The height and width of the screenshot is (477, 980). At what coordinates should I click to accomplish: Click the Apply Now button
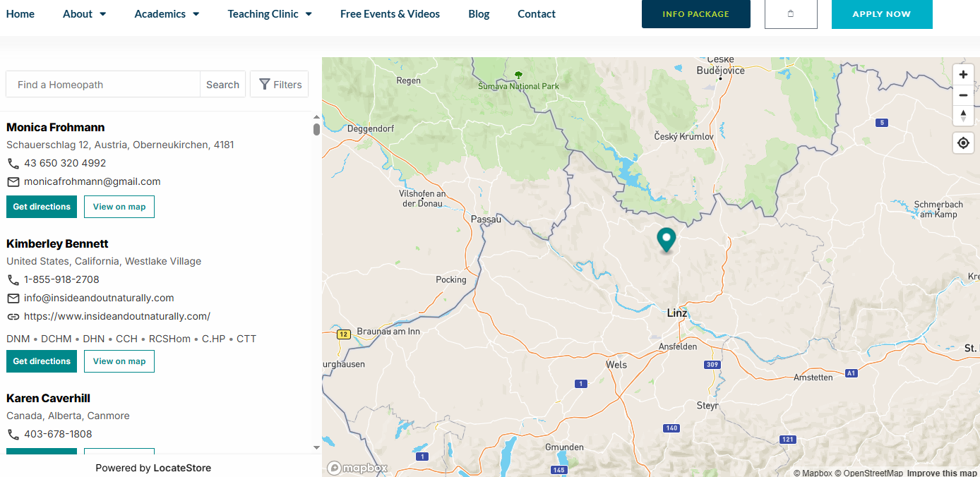(881, 14)
